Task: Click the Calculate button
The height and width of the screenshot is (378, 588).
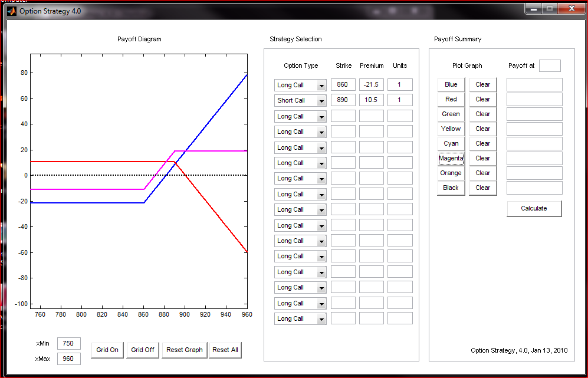Action: [534, 209]
